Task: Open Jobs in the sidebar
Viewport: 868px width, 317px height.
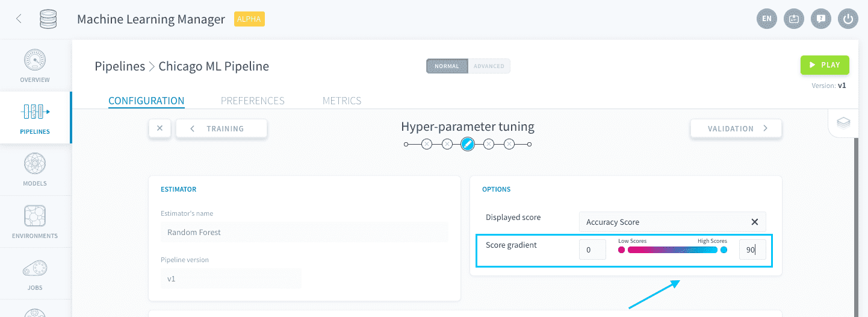Action: [35, 274]
